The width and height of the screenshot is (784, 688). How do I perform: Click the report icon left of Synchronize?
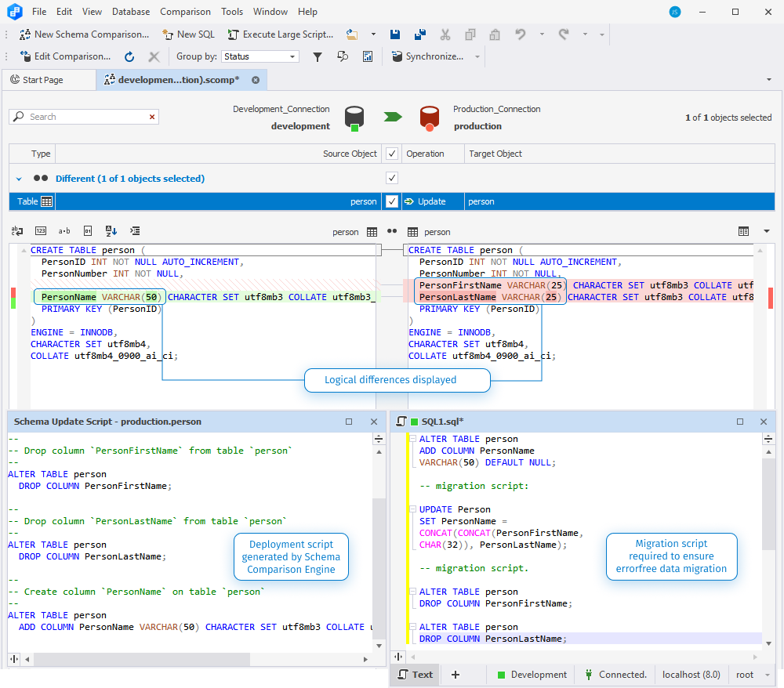point(368,56)
